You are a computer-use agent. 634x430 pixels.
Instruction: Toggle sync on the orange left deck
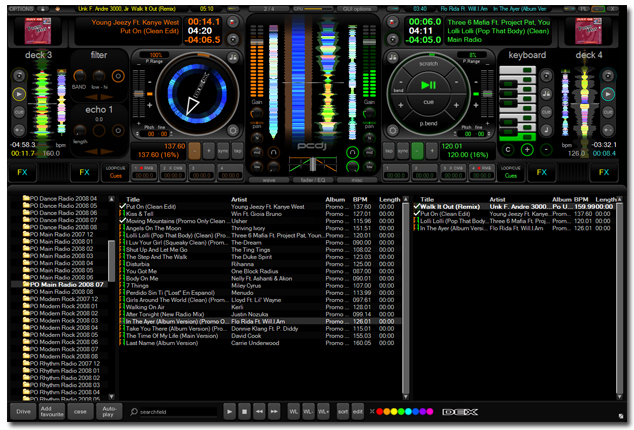pos(223,151)
